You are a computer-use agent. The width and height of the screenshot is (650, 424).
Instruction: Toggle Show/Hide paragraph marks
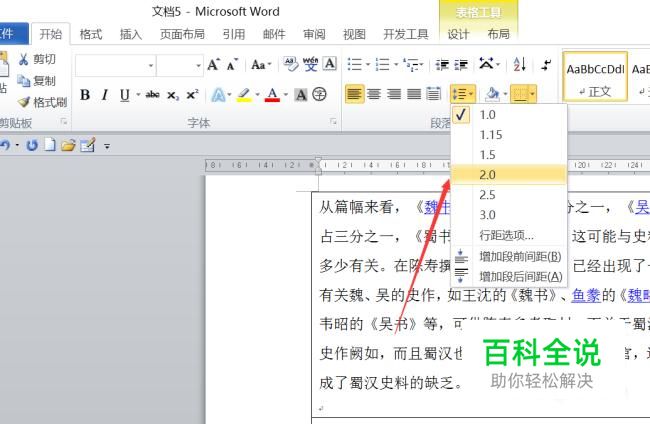(x=546, y=64)
